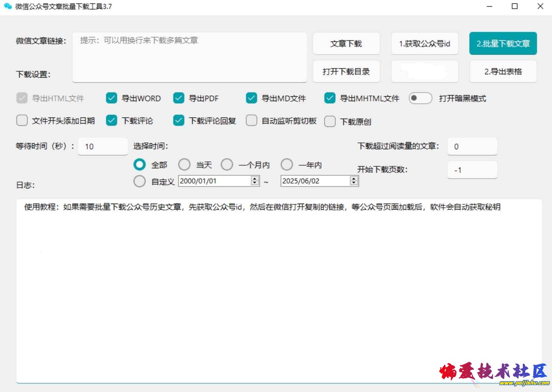This screenshot has height=392, width=552.
Task: Click the 等待时间 seconds input field
Action: point(103,147)
